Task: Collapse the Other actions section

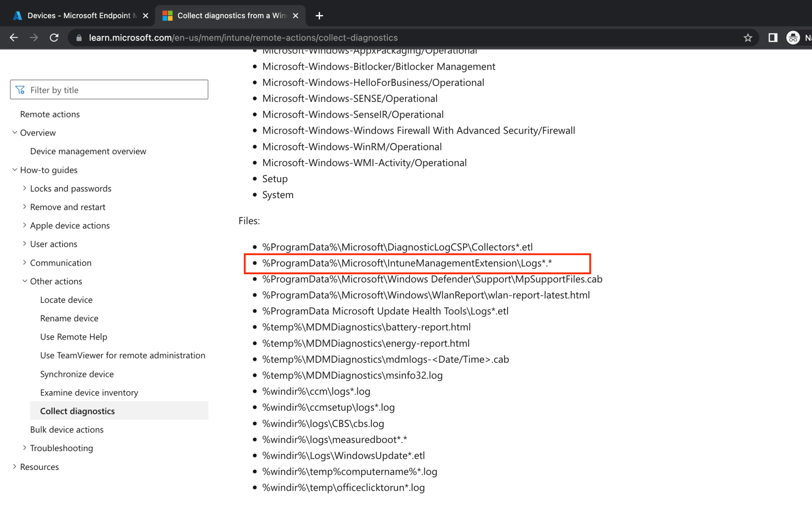Action: pos(24,281)
